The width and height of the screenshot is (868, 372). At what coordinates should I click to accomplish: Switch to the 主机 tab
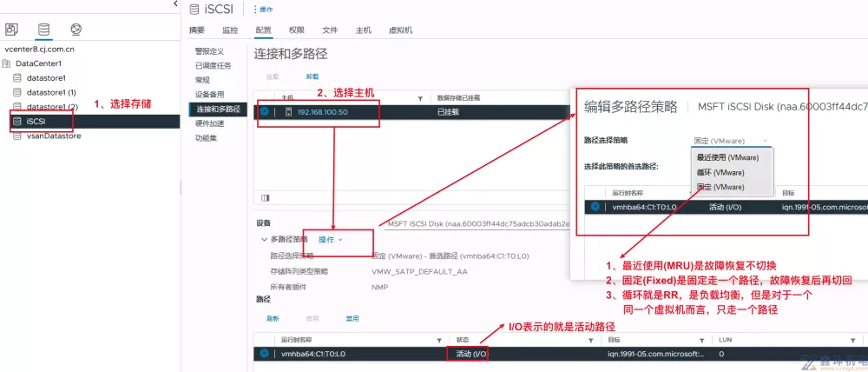[363, 30]
